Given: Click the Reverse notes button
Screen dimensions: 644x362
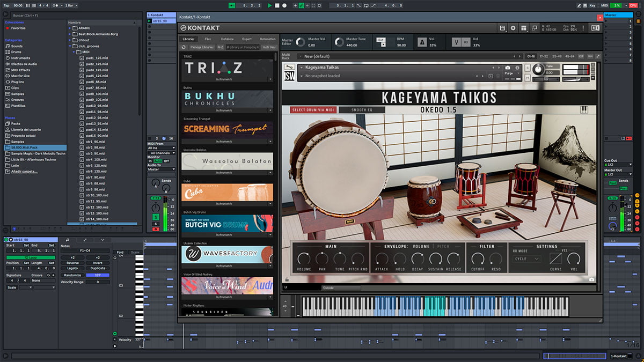Looking at the screenshot, I should point(72,263).
